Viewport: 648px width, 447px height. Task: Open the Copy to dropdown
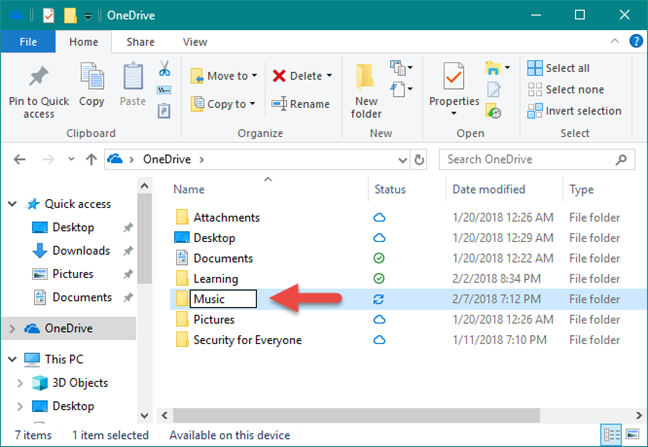point(252,104)
